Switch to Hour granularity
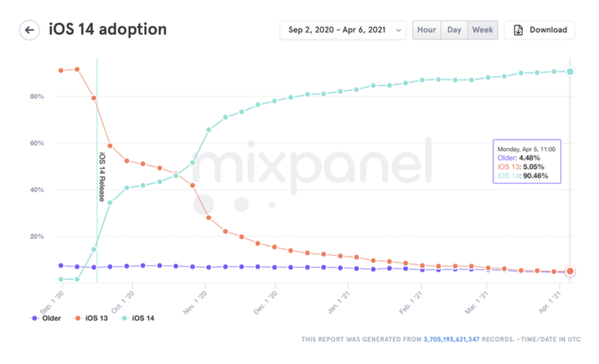The image size is (599, 364). (x=426, y=30)
